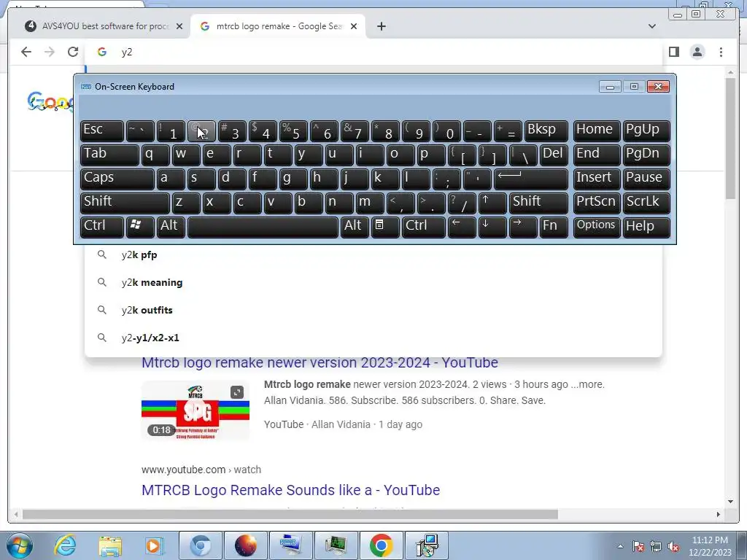
Task: Click the Esc key on keyboard
Action: click(102, 131)
